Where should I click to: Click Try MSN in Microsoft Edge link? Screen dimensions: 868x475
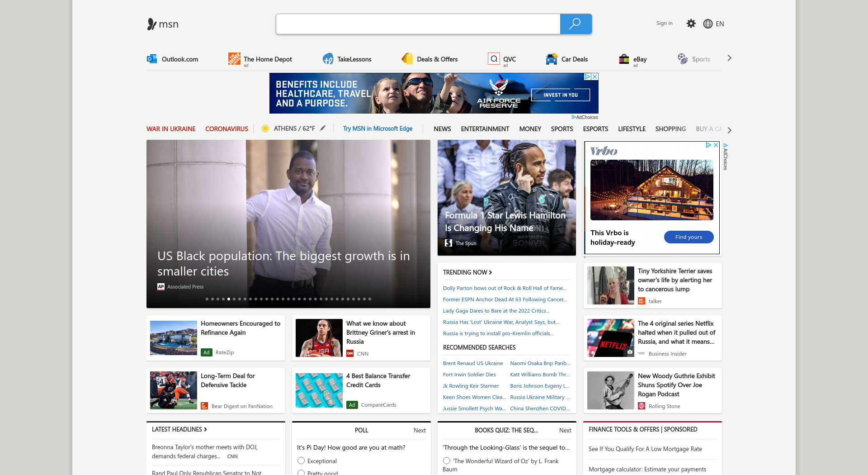(377, 128)
